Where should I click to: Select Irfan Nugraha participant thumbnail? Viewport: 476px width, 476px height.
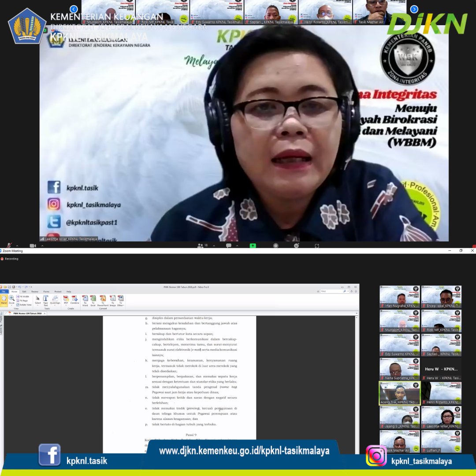(x=399, y=297)
